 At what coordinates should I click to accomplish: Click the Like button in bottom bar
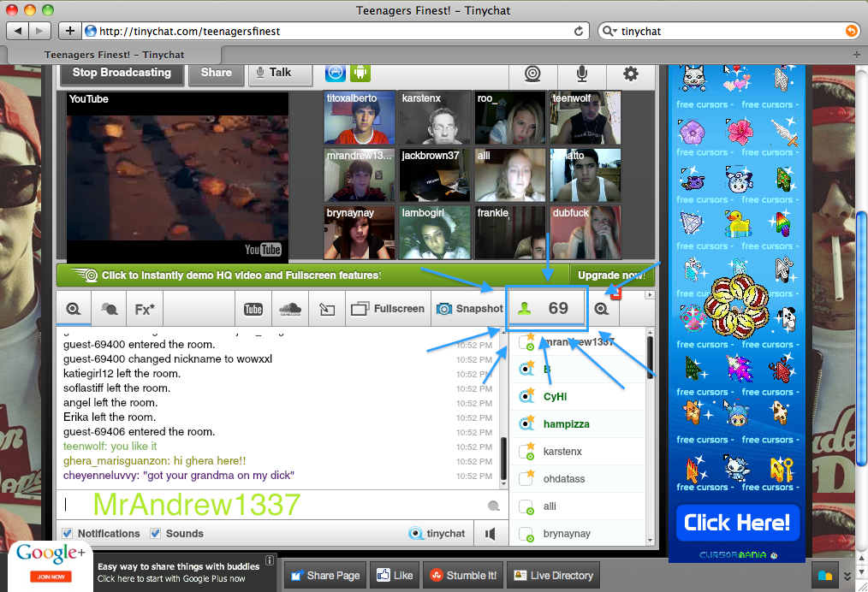pos(395,576)
